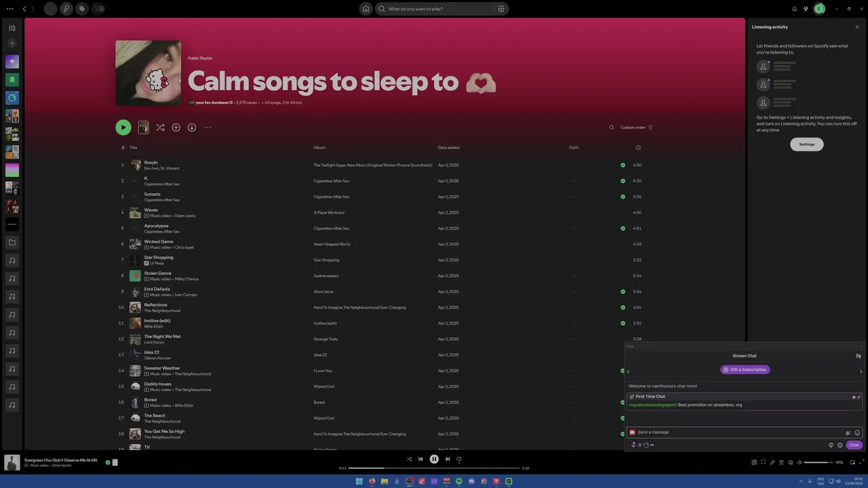Screen dimensions: 868x488
Task: Add playlist to Your Library
Action: pyautogui.click(x=176, y=127)
